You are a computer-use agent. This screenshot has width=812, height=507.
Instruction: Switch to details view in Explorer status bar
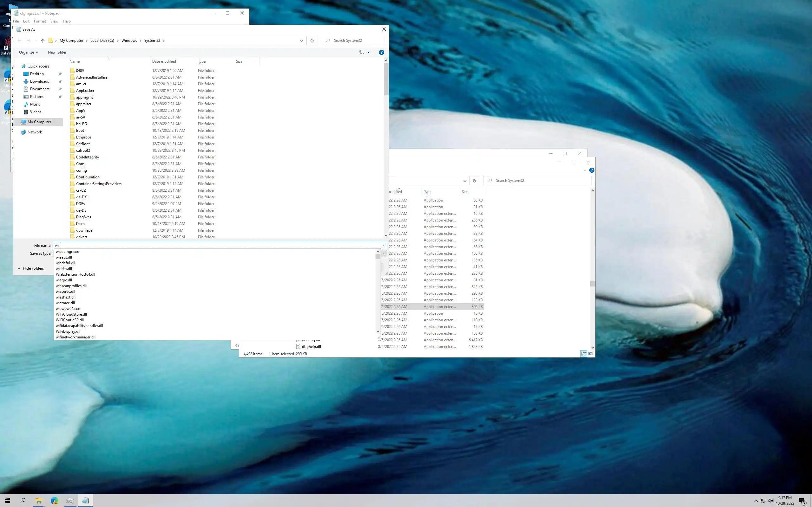584,354
